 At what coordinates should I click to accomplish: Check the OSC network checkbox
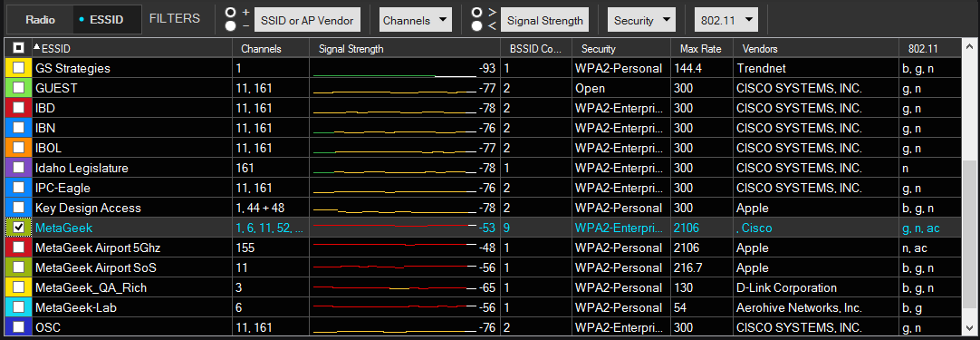pos(19,327)
